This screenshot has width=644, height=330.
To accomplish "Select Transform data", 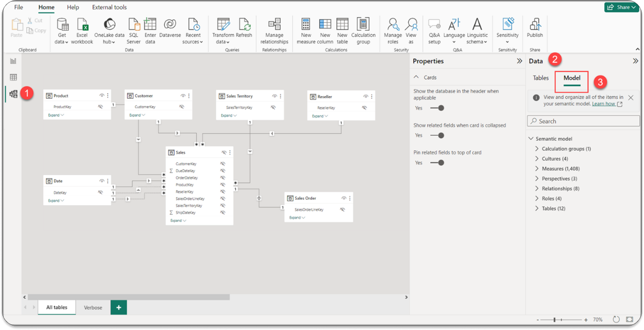I will pos(223,30).
